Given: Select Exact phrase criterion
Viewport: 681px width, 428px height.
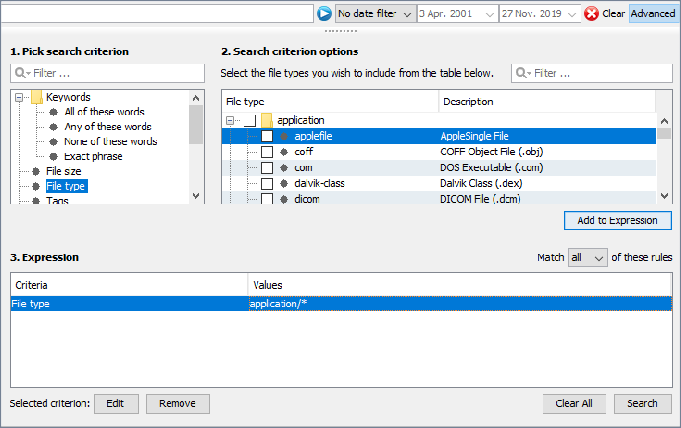Looking at the screenshot, I should 94,156.
